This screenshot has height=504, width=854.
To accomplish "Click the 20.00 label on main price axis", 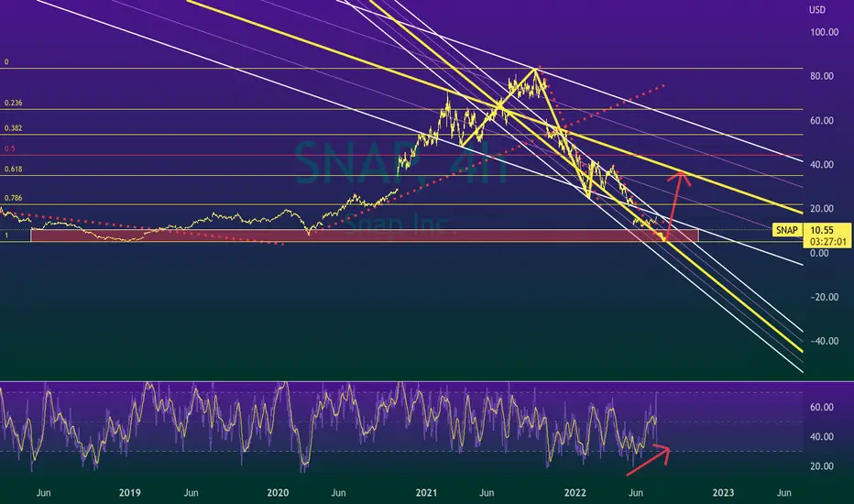I will (822, 209).
